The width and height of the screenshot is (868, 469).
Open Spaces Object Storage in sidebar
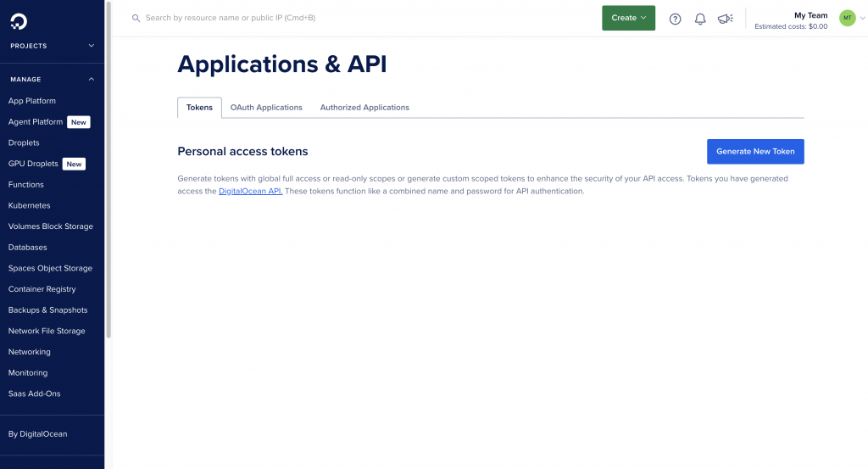50,268
